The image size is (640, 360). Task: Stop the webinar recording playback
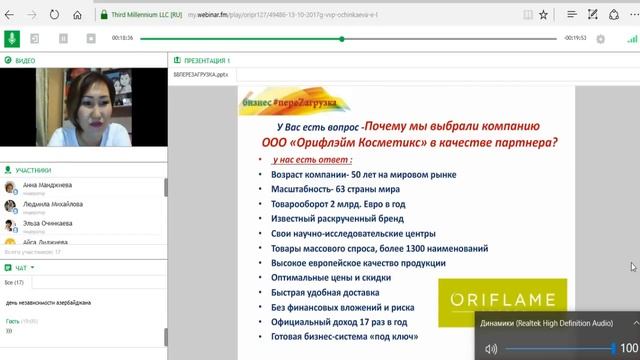(x=91, y=39)
